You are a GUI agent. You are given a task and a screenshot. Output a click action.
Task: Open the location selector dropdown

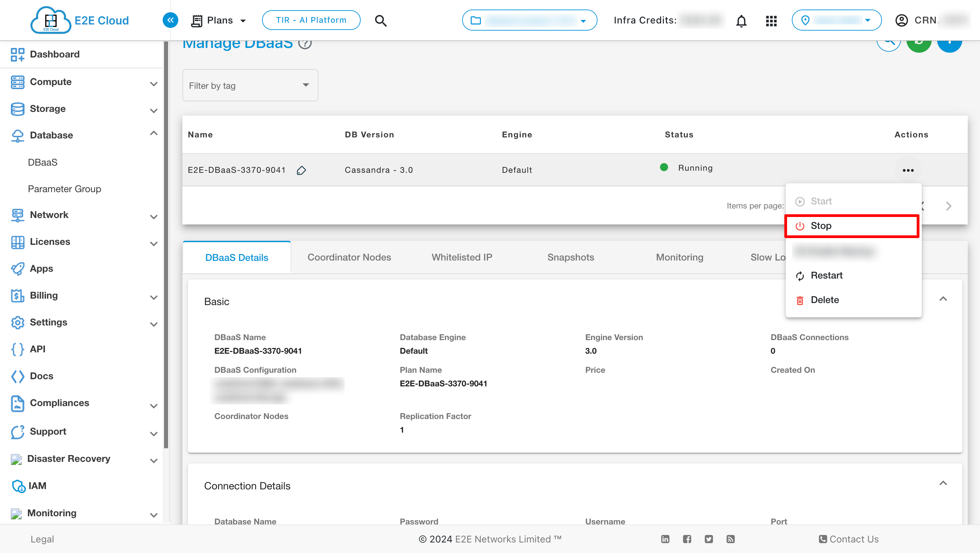point(836,20)
